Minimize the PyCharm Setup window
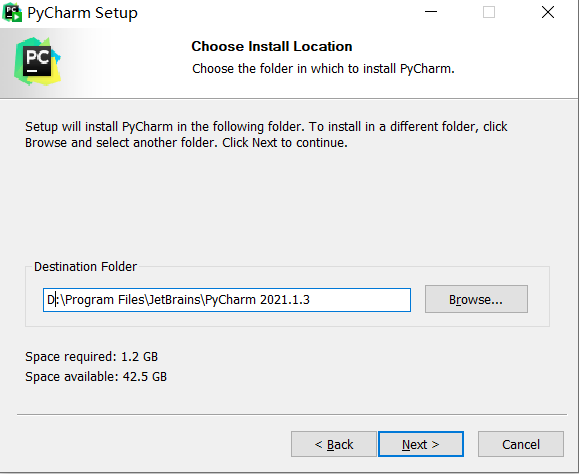The image size is (579, 474). point(431,12)
